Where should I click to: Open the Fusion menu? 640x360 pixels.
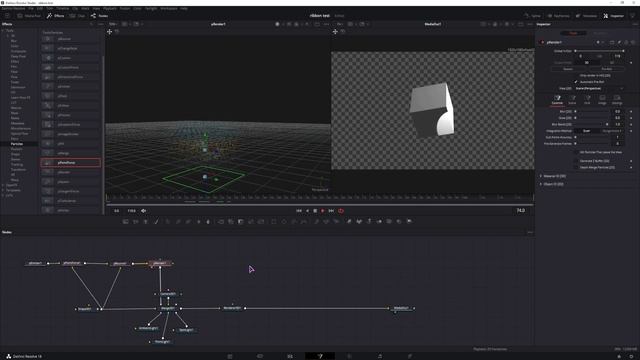(124, 8)
